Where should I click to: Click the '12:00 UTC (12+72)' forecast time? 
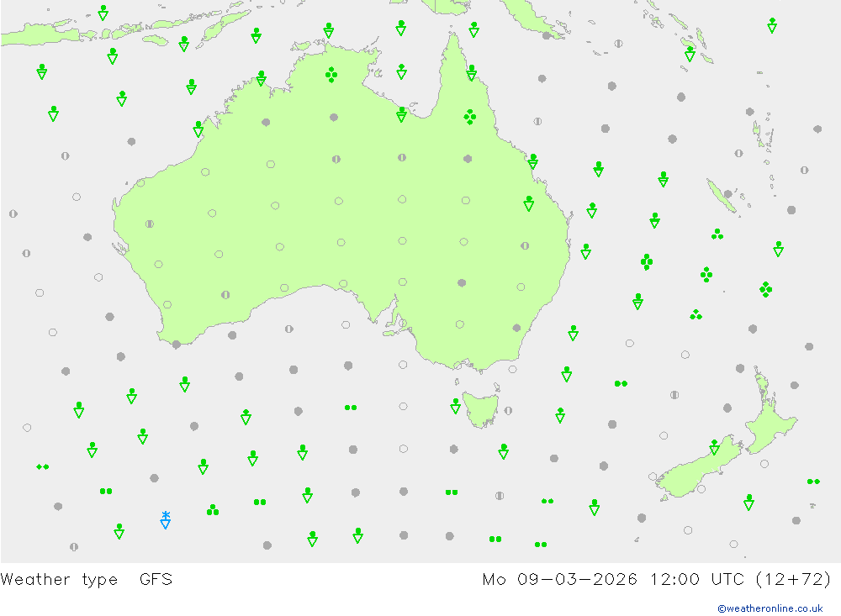[x=741, y=579]
